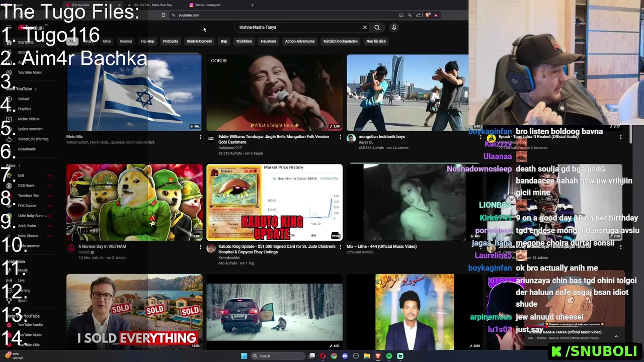
Task: Click the microphone voice search icon
Action: point(394,27)
